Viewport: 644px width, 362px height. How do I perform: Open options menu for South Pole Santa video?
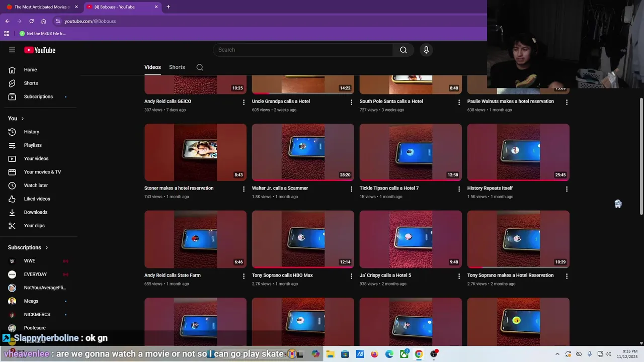459,102
